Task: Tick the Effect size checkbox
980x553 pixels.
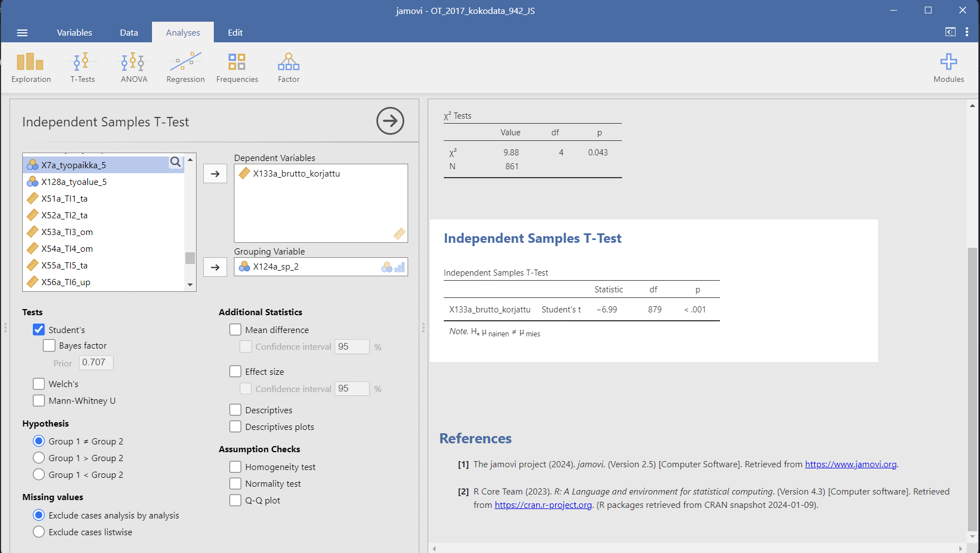Action: point(236,371)
